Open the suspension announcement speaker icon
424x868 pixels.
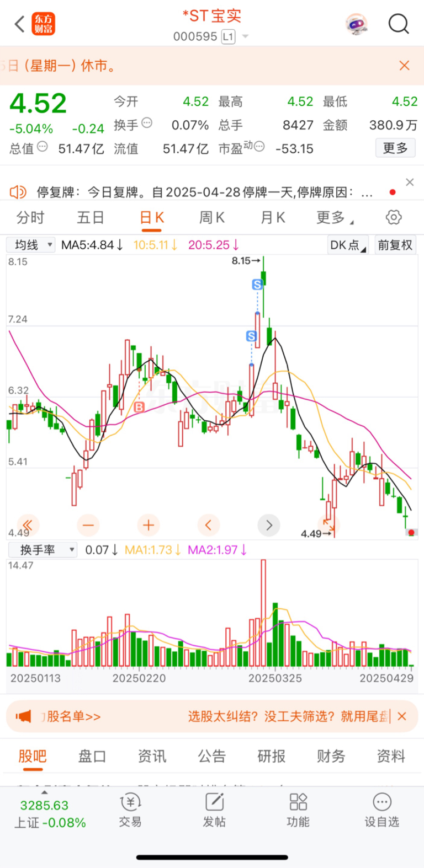18,192
